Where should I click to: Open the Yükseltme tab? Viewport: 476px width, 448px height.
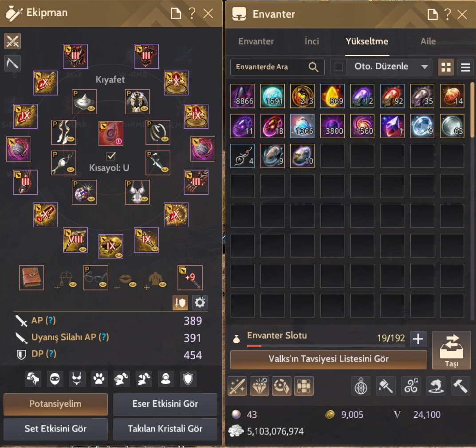click(367, 41)
